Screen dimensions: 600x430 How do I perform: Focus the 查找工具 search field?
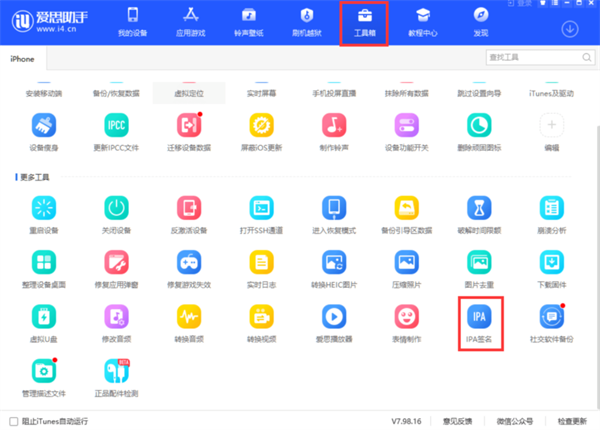tap(540, 57)
